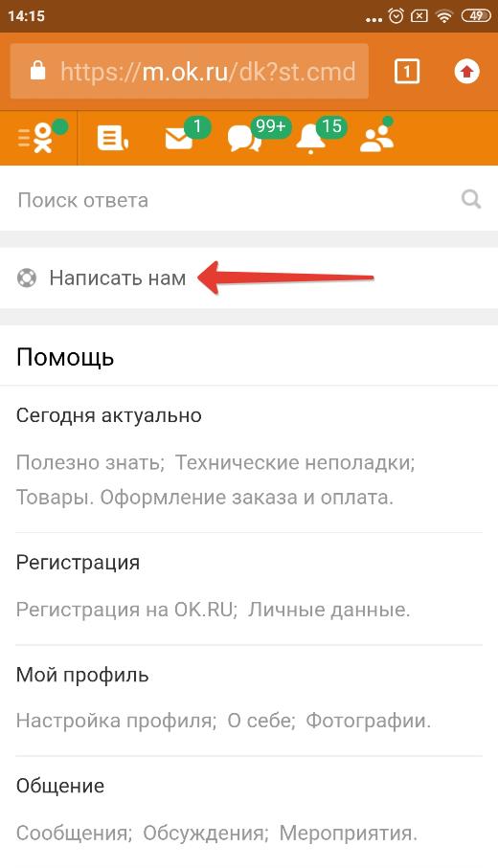Tap the Помощь page heading
Image resolution: width=498 pixels, height=868 pixels.
[65, 357]
